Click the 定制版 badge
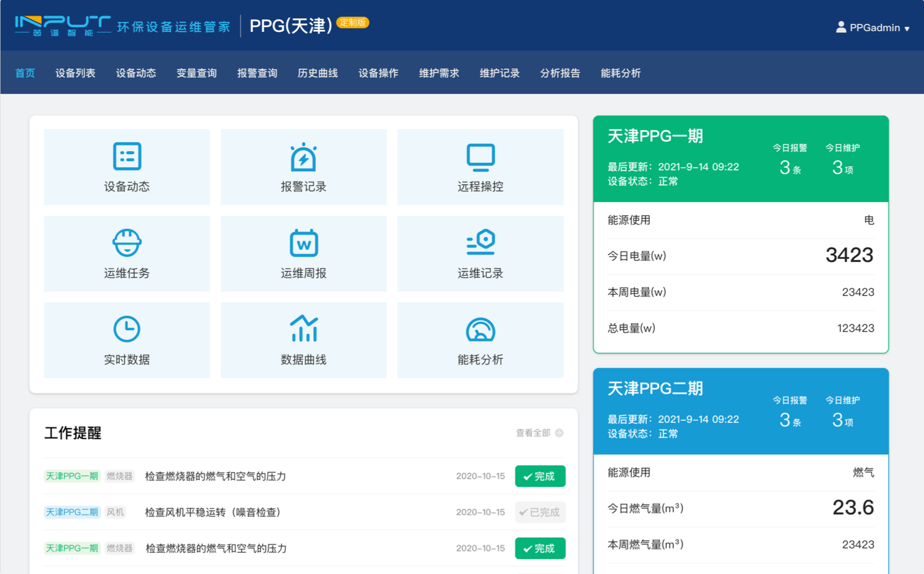The width and height of the screenshot is (924, 574). pyautogui.click(x=353, y=22)
